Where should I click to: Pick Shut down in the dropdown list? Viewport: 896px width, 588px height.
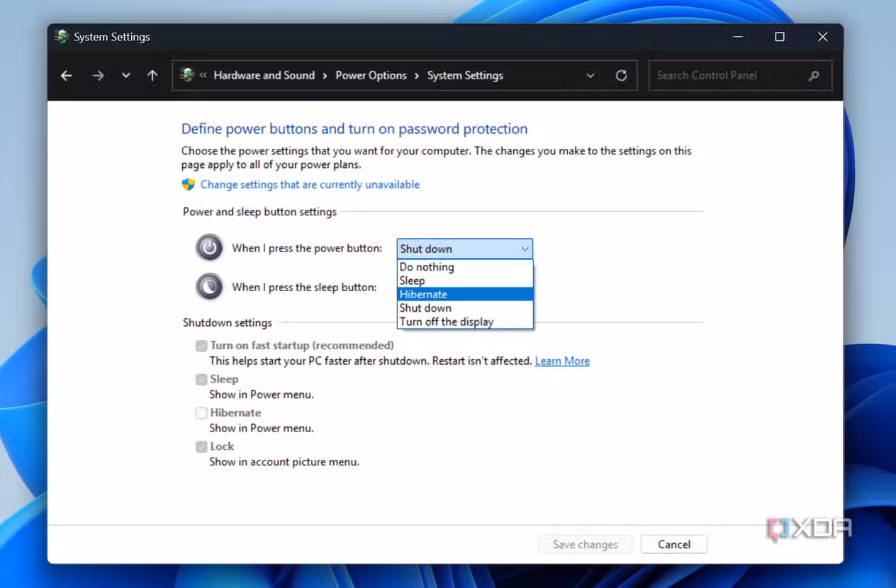(464, 307)
